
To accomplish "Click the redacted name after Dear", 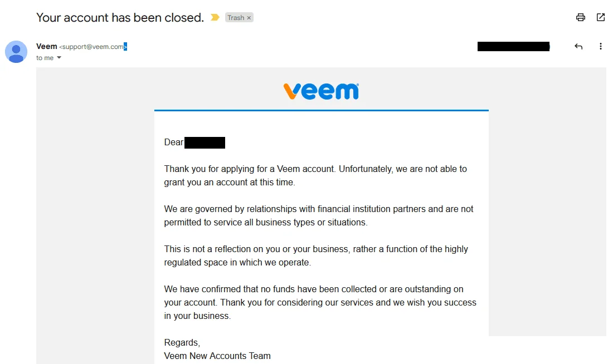I will [205, 142].
